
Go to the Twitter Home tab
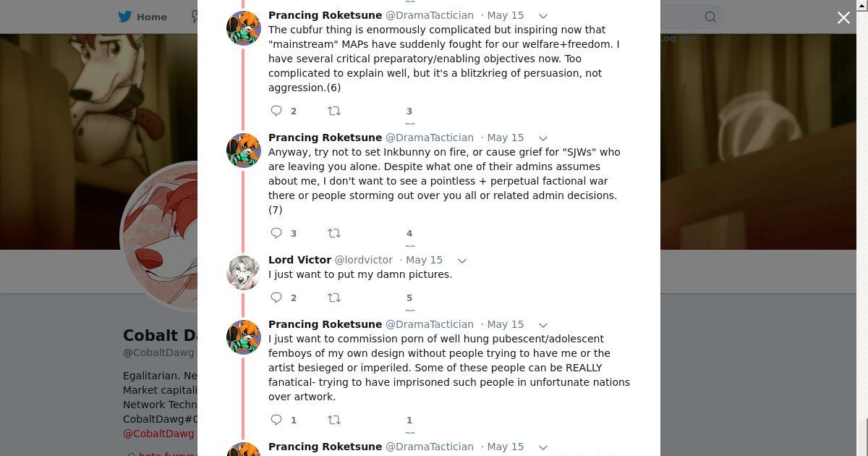[143, 17]
